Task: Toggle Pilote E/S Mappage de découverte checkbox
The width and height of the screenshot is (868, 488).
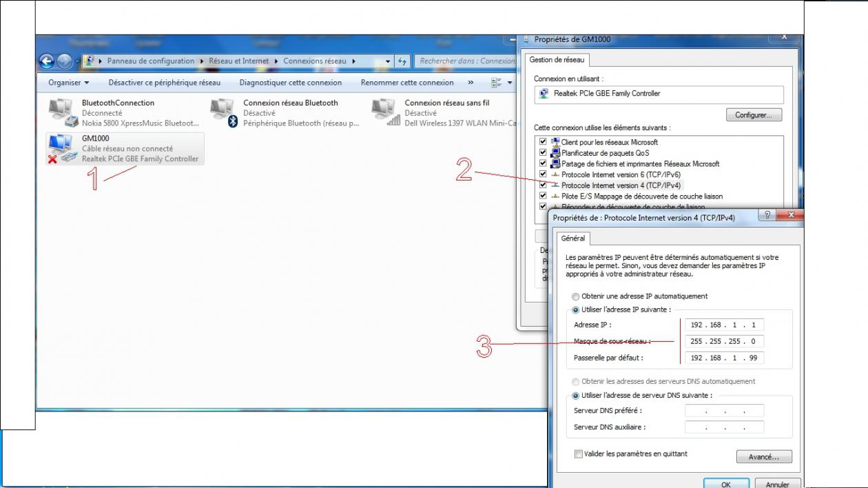Action: point(543,196)
